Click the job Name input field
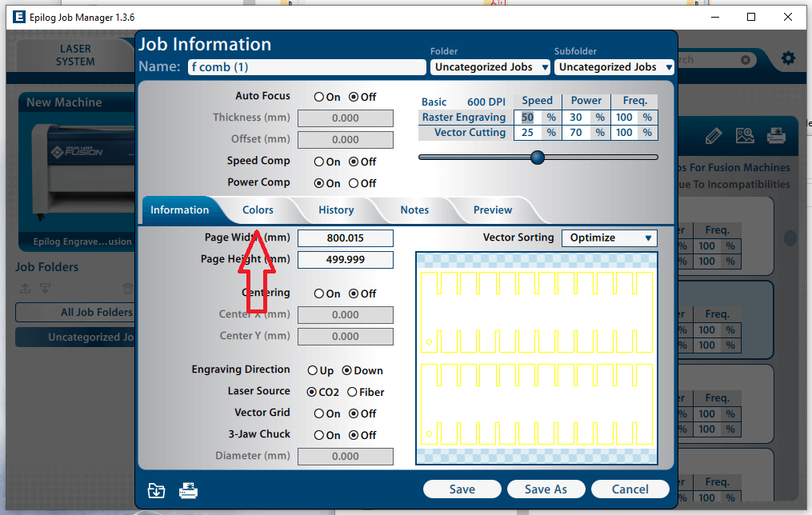 pyautogui.click(x=307, y=67)
